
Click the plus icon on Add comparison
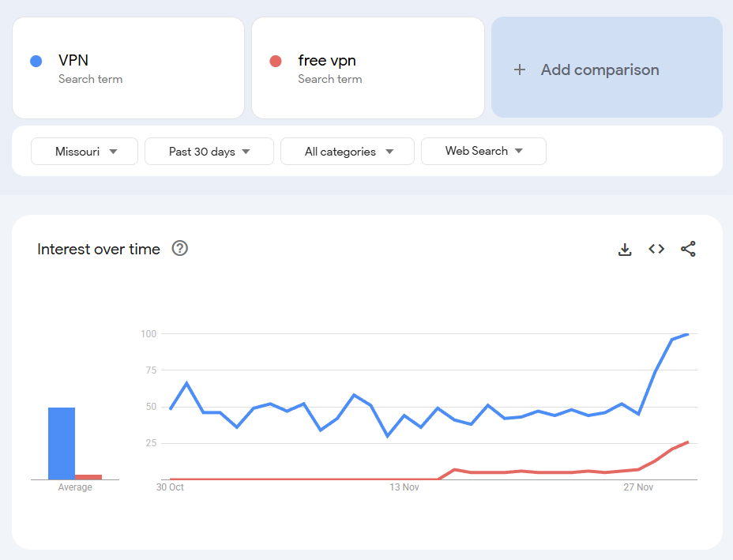point(520,70)
